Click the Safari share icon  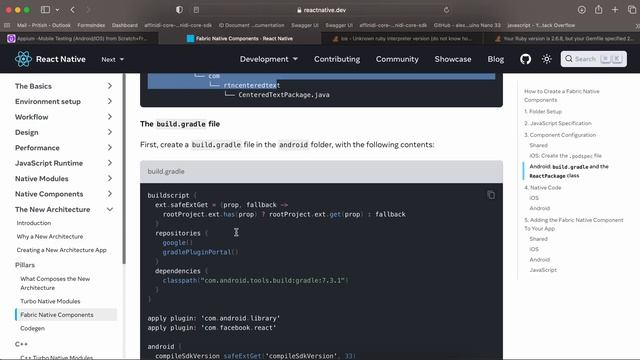click(x=598, y=9)
